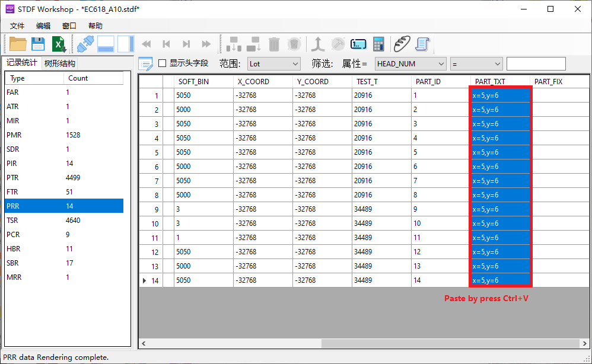
Task: Open the 编辑 menu
Action: pos(43,26)
